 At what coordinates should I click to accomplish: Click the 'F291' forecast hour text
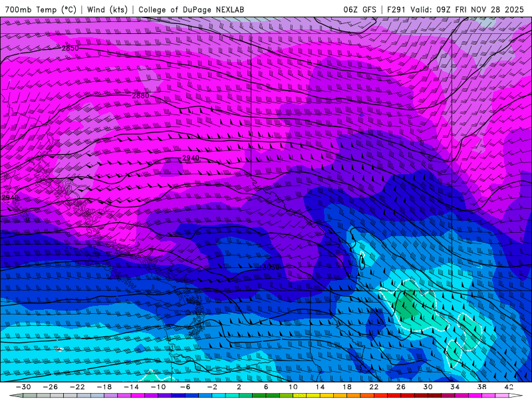(x=396, y=9)
